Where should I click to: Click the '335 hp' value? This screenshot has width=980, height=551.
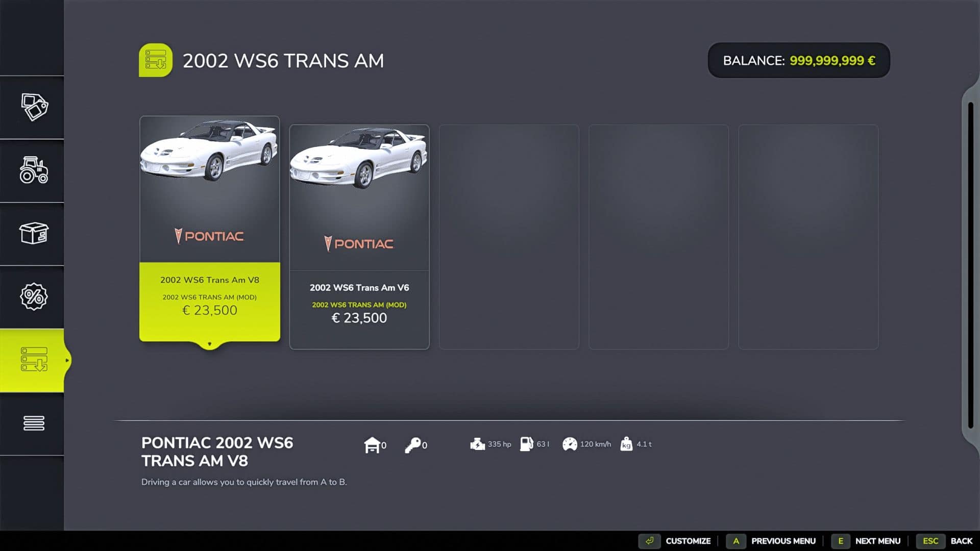click(x=499, y=444)
